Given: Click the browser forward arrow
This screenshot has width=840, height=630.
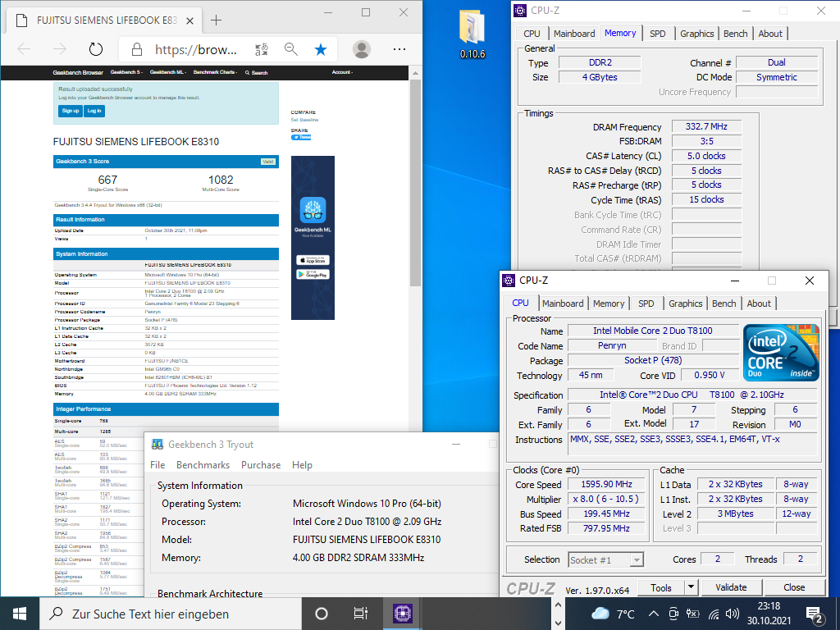Looking at the screenshot, I should tap(59, 50).
